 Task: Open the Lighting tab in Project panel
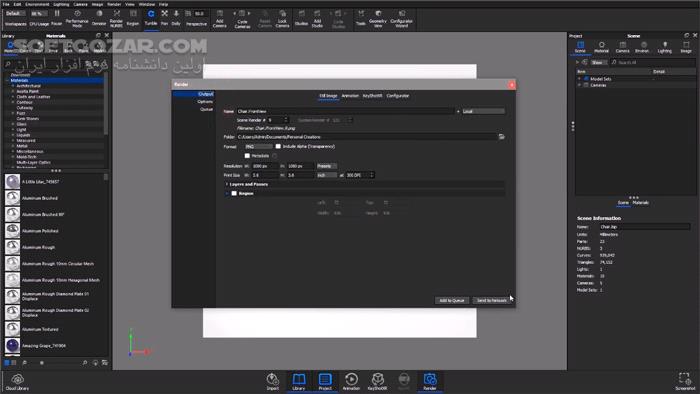click(x=665, y=47)
